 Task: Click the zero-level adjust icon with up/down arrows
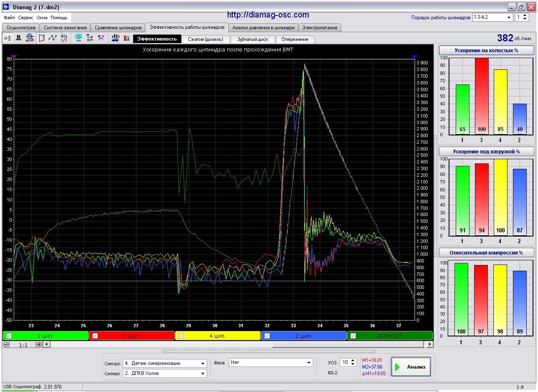click(x=8, y=38)
